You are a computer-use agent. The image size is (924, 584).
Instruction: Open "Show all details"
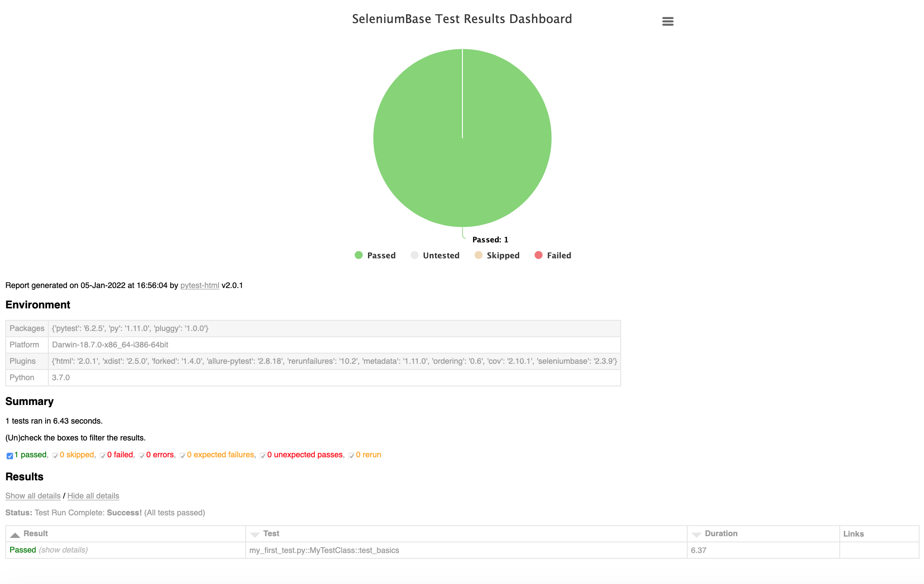pyautogui.click(x=32, y=495)
